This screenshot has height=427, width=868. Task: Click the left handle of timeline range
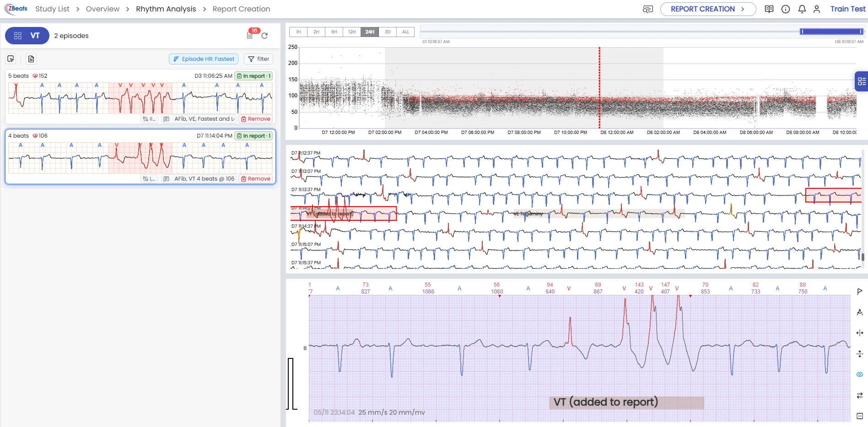(x=802, y=32)
